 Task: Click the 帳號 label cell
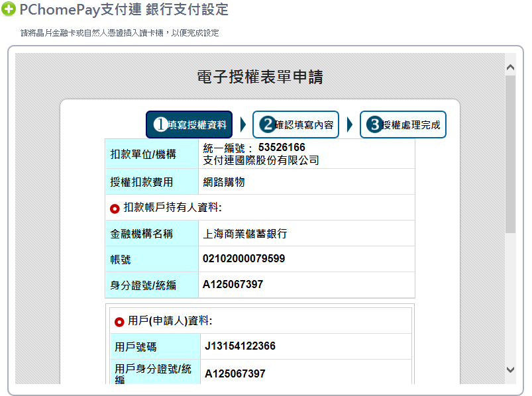click(x=152, y=259)
